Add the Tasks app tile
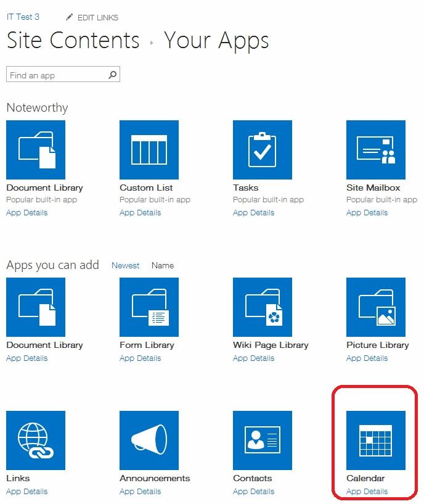This screenshot has height=504, width=424. tap(263, 150)
